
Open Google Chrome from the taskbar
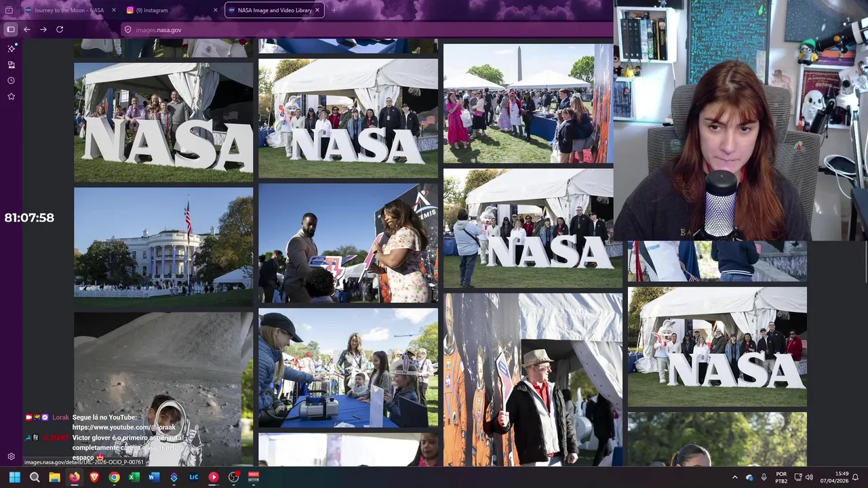(x=114, y=477)
